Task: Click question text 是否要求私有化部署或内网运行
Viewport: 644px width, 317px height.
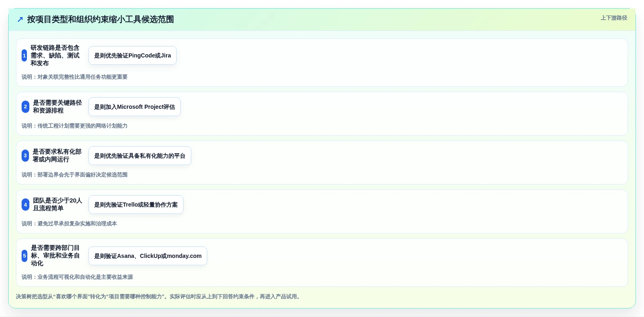Action: (x=57, y=156)
